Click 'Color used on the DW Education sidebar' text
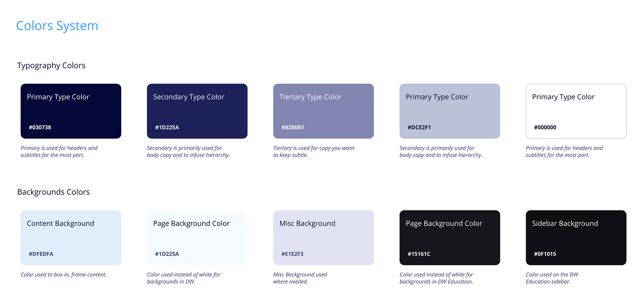Screen dimensions: 644x308 552,278
